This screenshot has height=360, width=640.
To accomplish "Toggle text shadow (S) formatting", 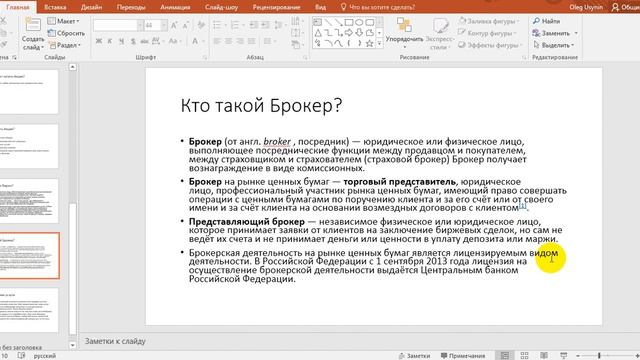I will 133,41.
